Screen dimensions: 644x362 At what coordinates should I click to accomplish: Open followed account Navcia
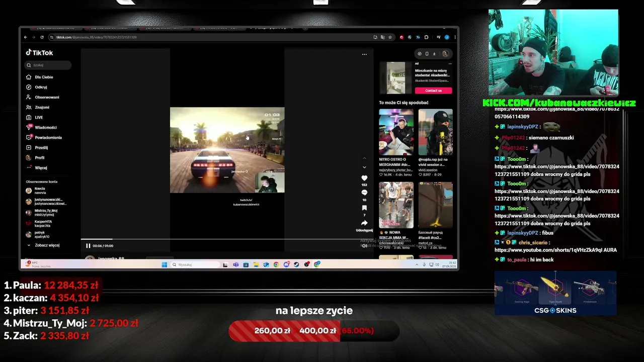[x=36, y=191]
